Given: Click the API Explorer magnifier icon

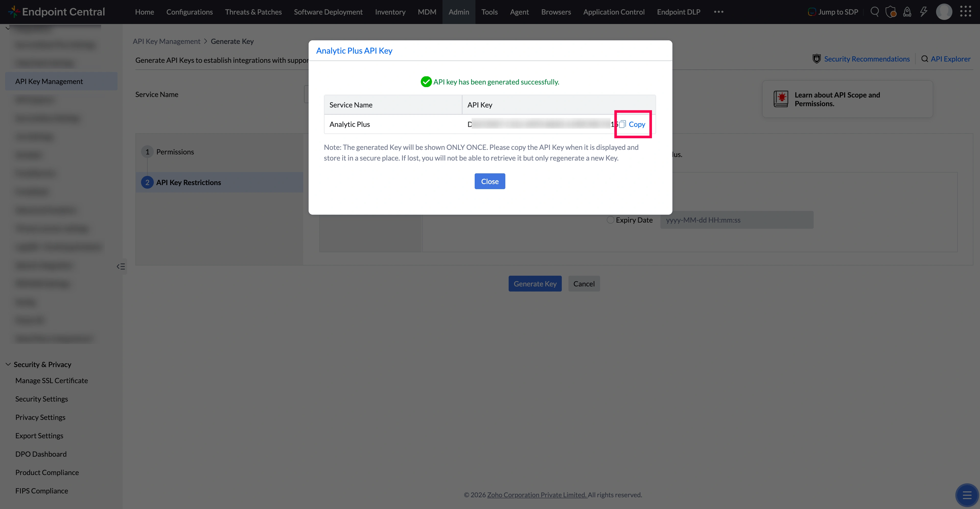Looking at the screenshot, I should 925,59.
